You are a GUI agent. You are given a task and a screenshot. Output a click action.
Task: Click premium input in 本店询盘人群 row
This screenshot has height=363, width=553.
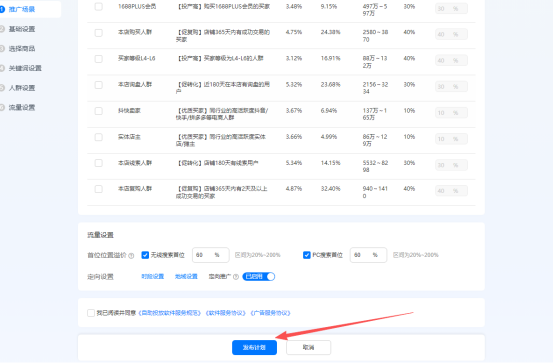point(451,86)
